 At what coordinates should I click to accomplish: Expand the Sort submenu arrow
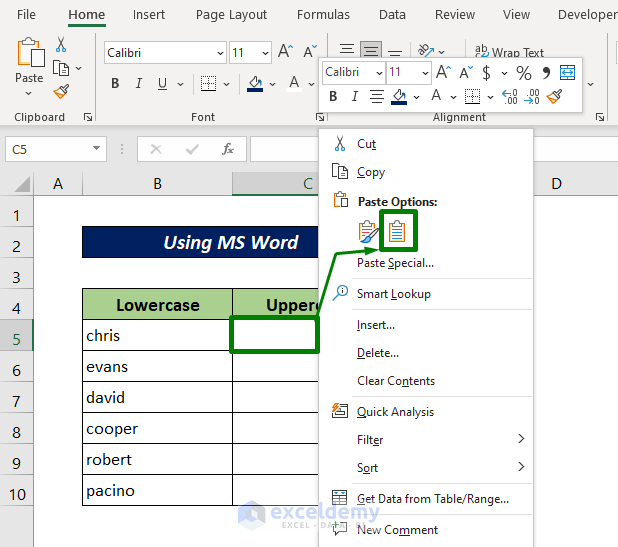(x=521, y=467)
